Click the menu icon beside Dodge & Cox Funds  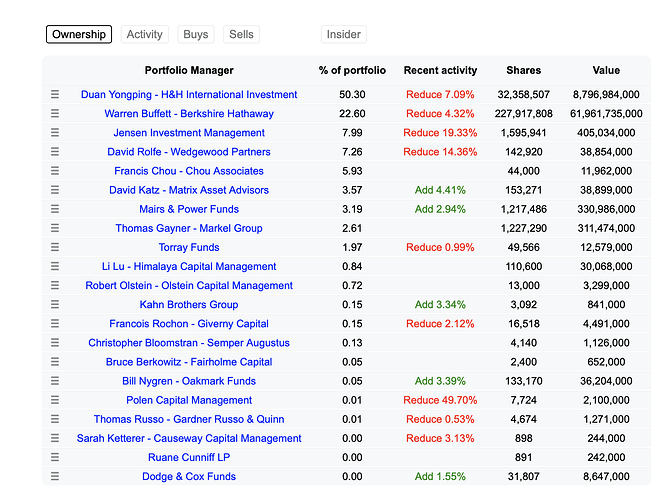point(55,476)
